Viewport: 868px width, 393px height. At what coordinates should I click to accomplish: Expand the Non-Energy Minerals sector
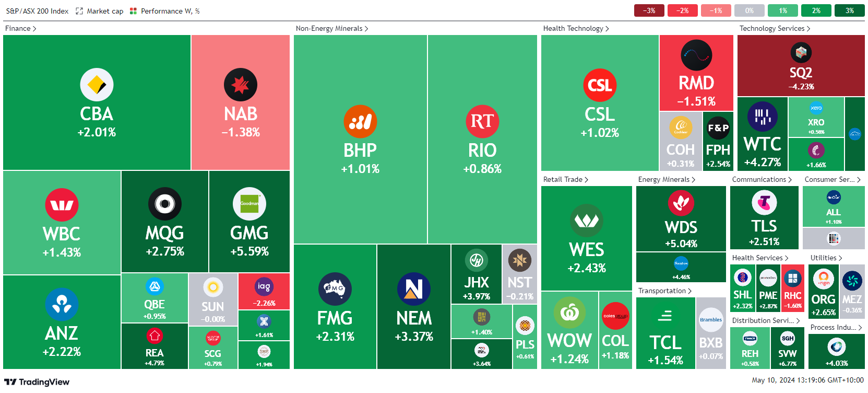(331, 29)
